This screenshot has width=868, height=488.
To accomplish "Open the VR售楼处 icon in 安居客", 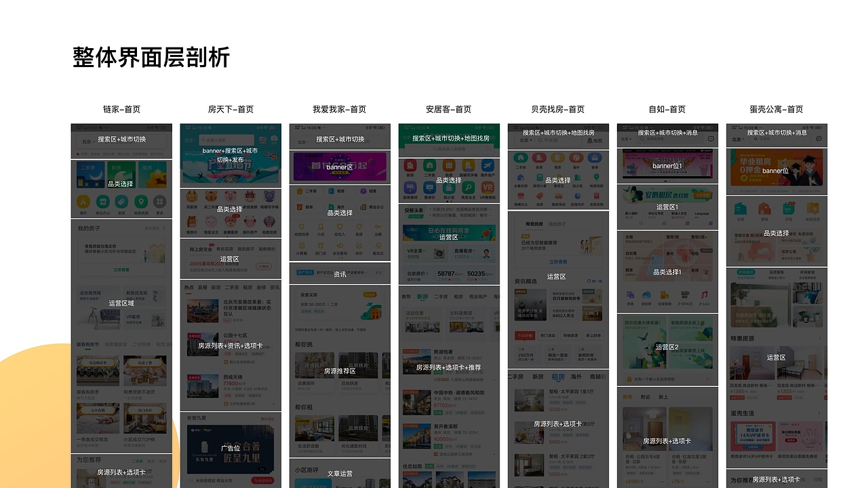I will coord(488,188).
